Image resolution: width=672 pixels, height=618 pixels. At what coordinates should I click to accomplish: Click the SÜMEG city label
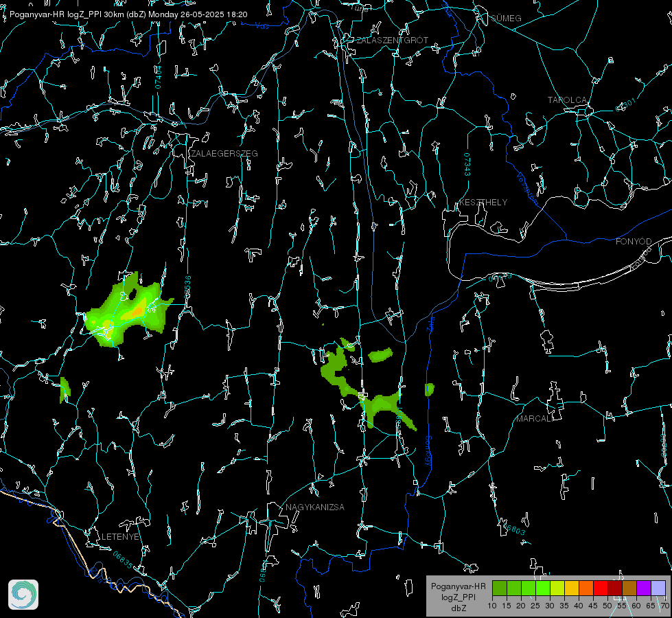506,19
